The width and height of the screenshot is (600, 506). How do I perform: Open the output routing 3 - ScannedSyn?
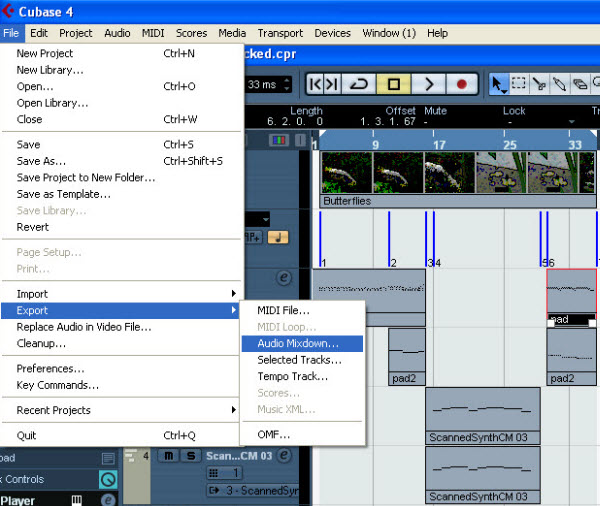pos(253,490)
